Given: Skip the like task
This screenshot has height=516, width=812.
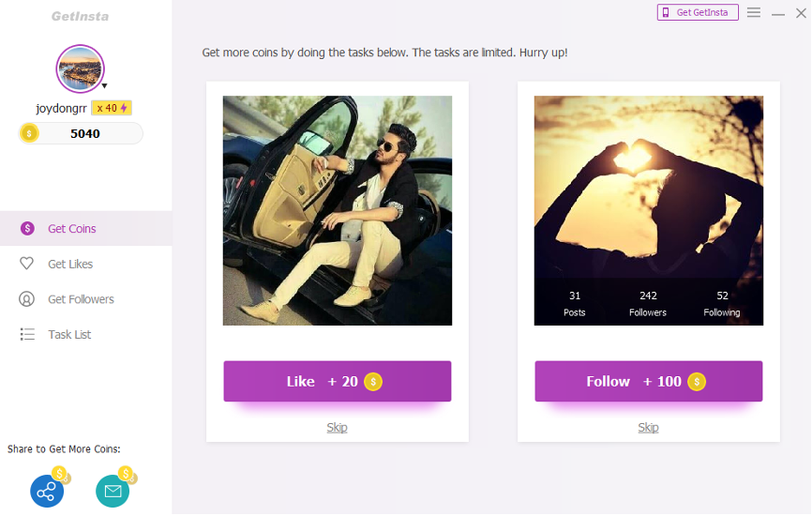Looking at the screenshot, I should (x=338, y=428).
